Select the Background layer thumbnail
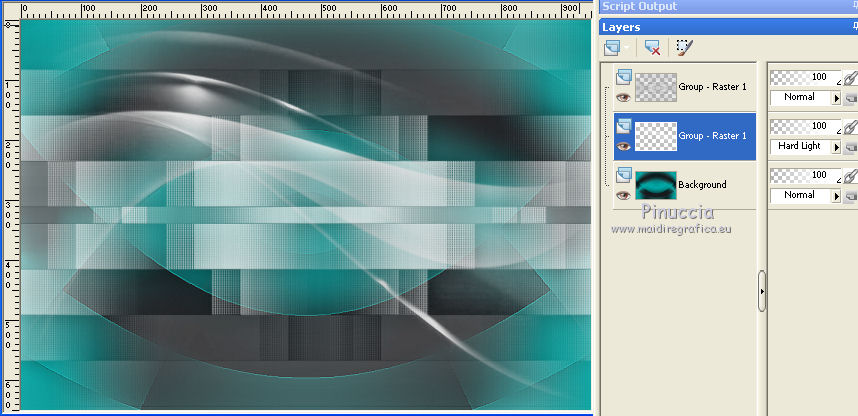 pos(656,185)
